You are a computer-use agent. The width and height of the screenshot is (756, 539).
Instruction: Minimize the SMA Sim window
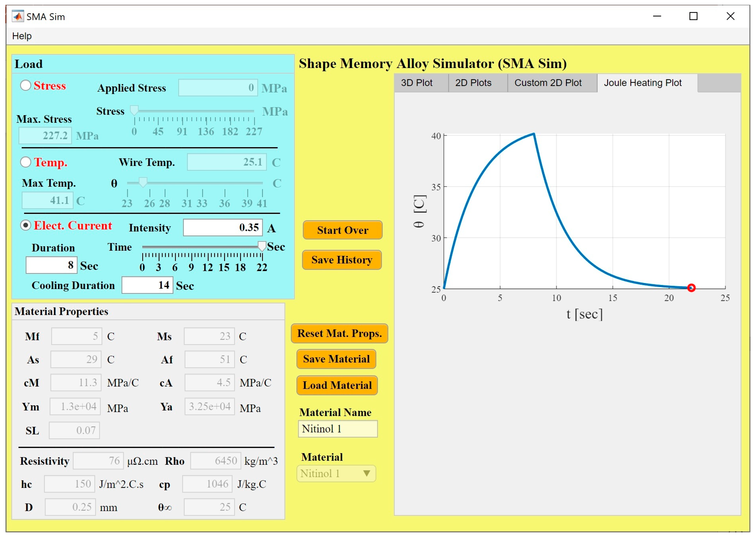click(x=657, y=16)
